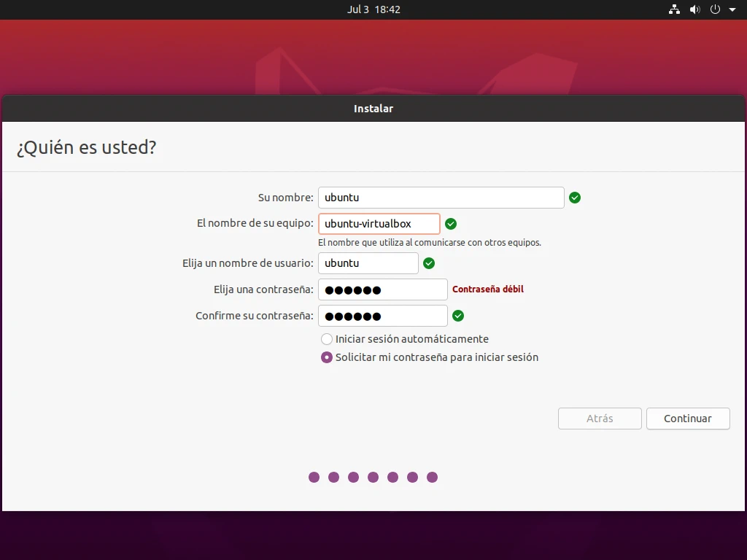Click green checkmark beside confirm password field
The width and height of the screenshot is (747, 560).
click(x=458, y=316)
